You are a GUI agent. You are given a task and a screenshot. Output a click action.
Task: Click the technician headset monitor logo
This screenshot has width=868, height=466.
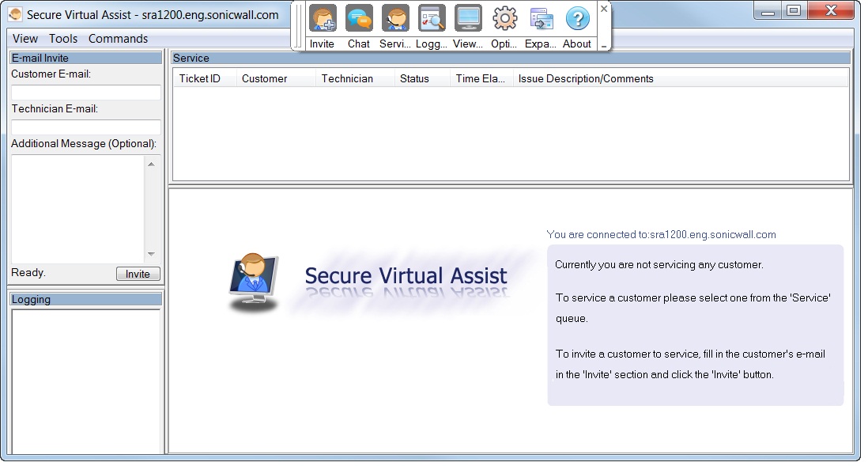(254, 282)
